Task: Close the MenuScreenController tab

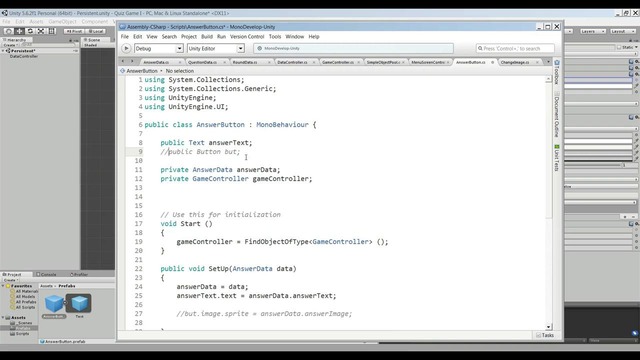Action: pos(448,62)
